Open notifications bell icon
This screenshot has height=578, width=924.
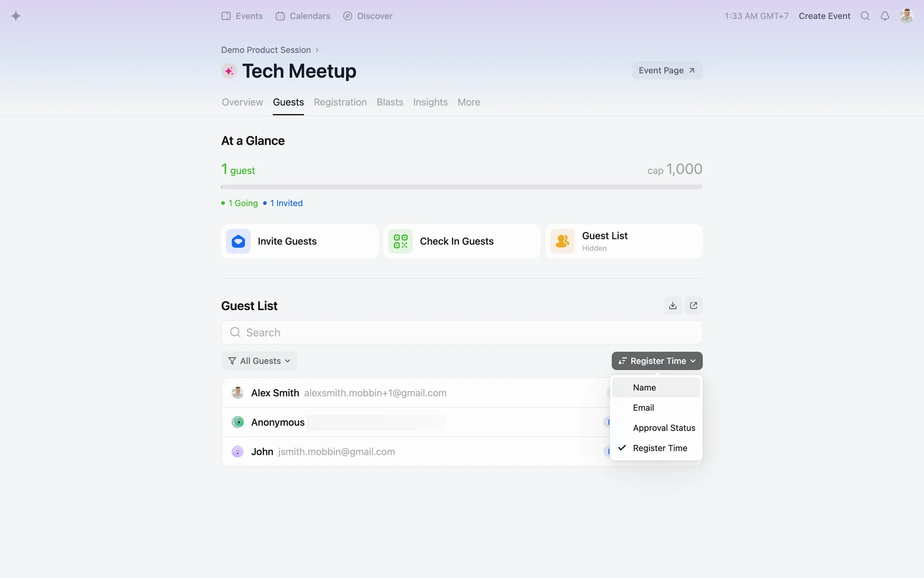tap(885, 16)
